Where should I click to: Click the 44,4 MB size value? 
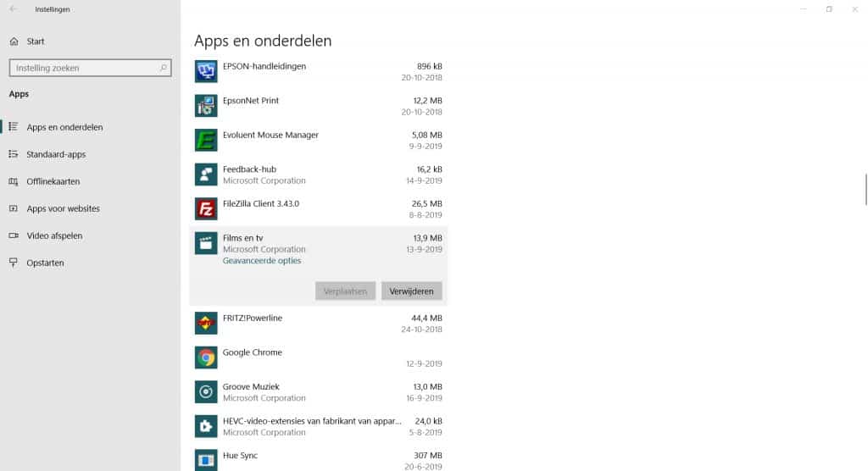pyautogui.click(x=426, y=318)
